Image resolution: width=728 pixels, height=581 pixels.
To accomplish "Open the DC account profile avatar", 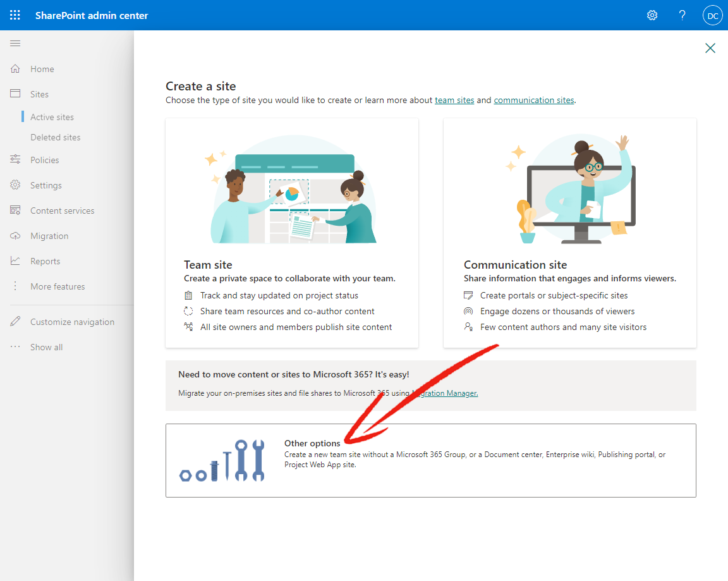I will tap(713, 15).
